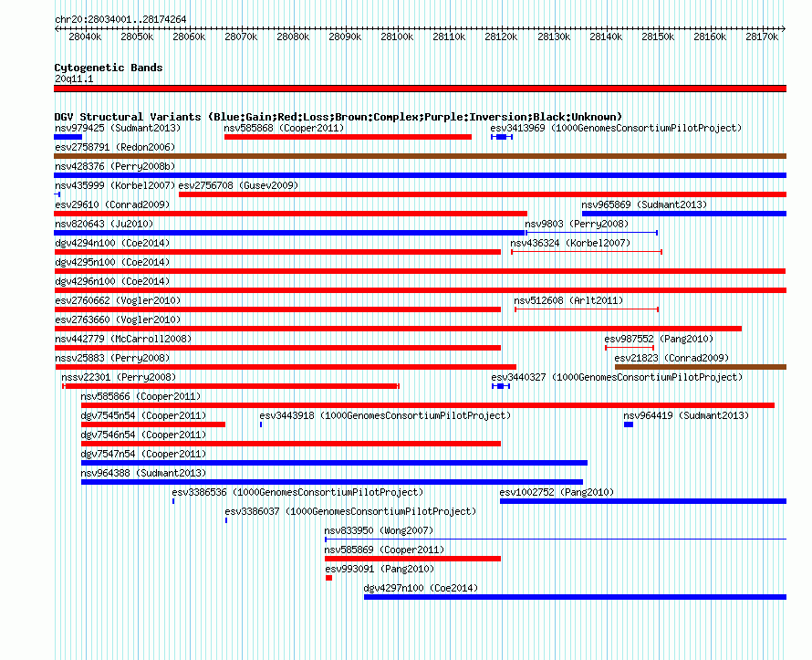Click the blue dgv4297n100 gain bar
This screenshot has width=812, height=660.
(x=576, y=597)
